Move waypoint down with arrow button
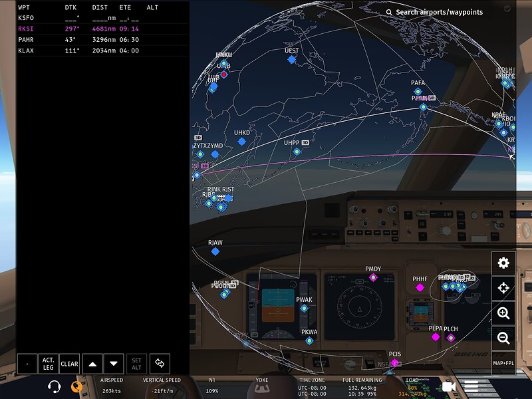This screenshot has width=532, height=399. pos(114,364)
